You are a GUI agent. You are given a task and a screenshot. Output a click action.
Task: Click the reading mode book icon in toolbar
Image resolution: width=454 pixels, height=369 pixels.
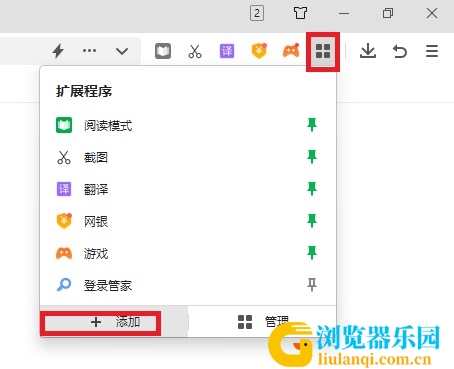[x=163, y=51]
